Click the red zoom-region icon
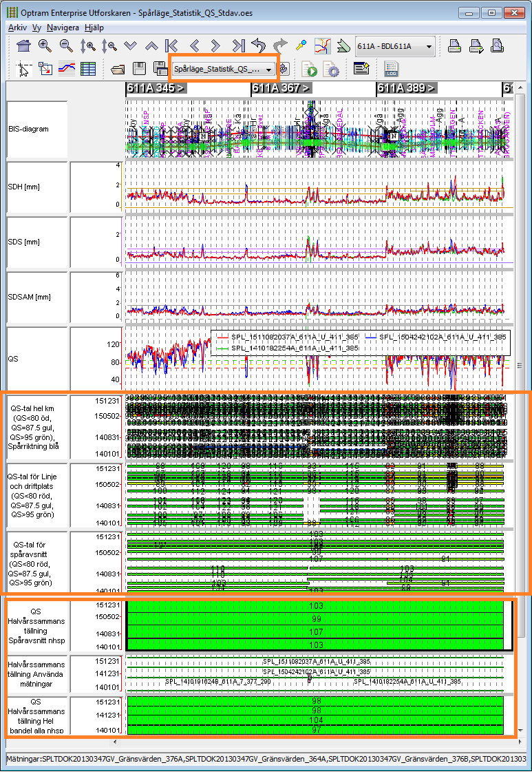The image size is (532, 774). pos(45,69)
